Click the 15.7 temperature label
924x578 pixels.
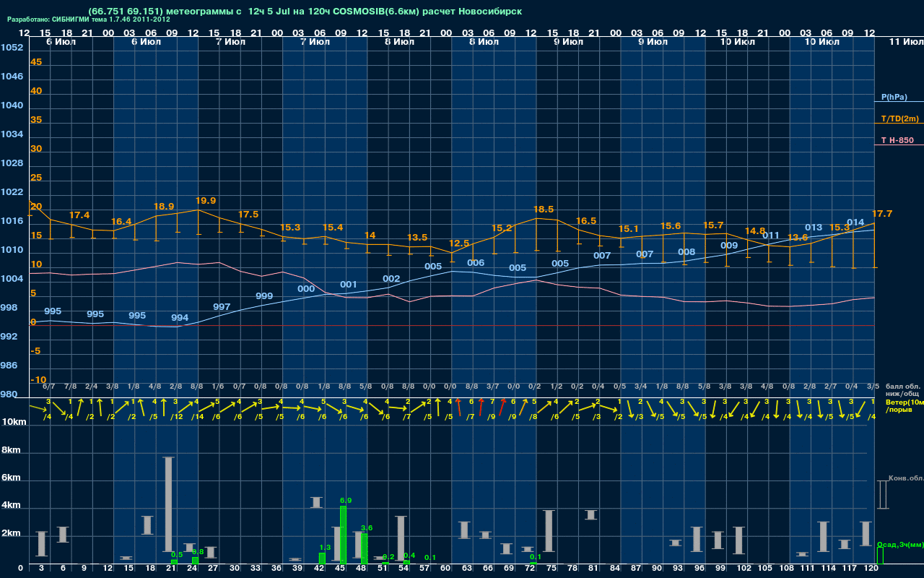click(713, 225)
